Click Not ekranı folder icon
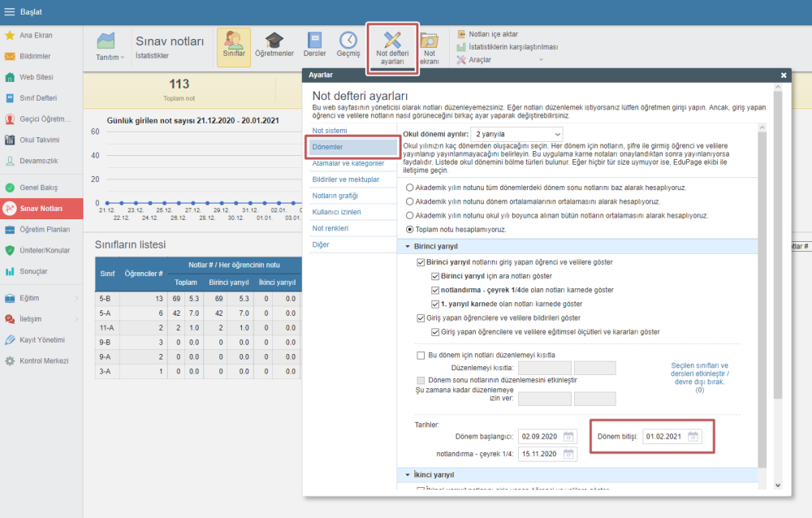The height and width of the screenshot is (518, 812). click(430, 41)
